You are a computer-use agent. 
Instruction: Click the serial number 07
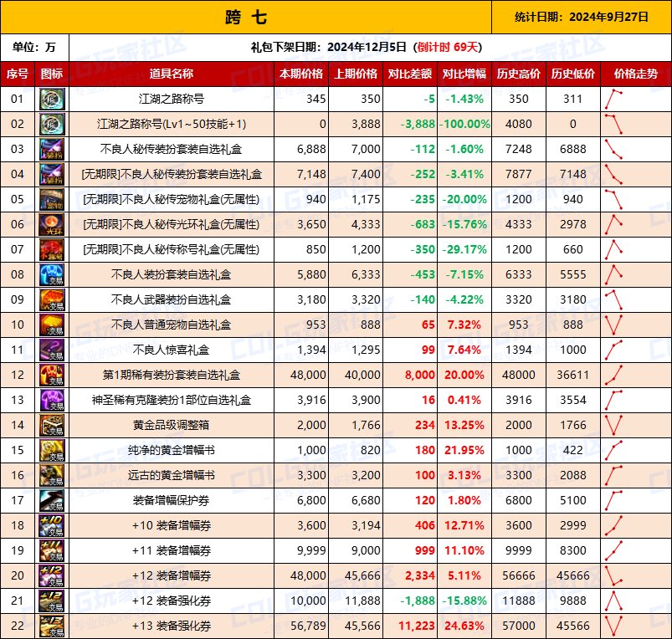18,249
